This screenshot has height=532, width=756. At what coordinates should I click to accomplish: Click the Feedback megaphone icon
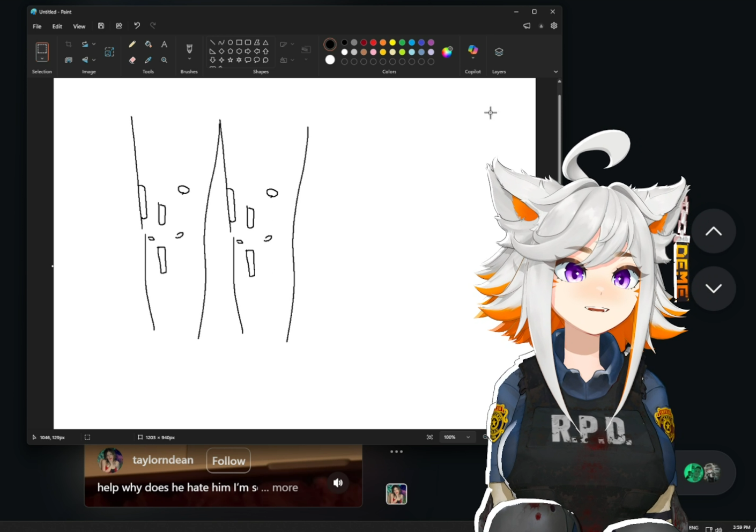coord(527,26)
